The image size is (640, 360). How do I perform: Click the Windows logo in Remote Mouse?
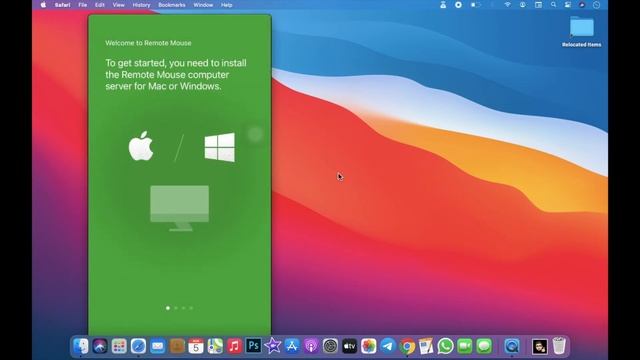pyautogui.click(x=220, y=147)
